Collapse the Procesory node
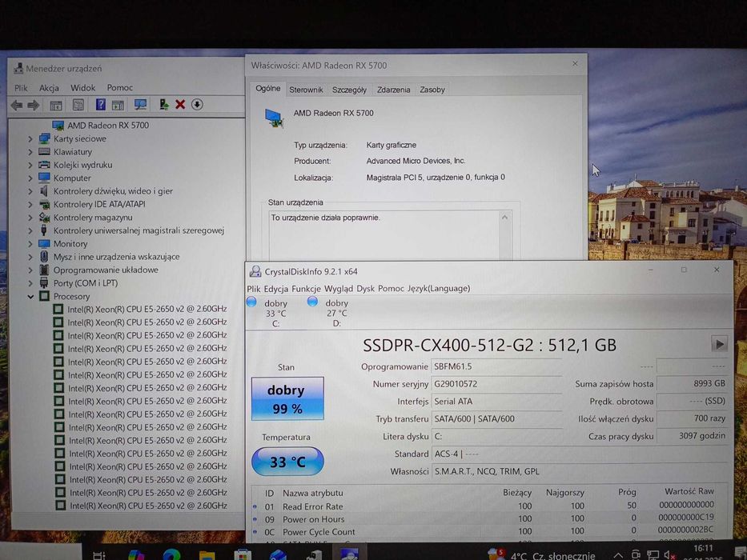Viewport: 747px width, 560px height. (30, 297)
